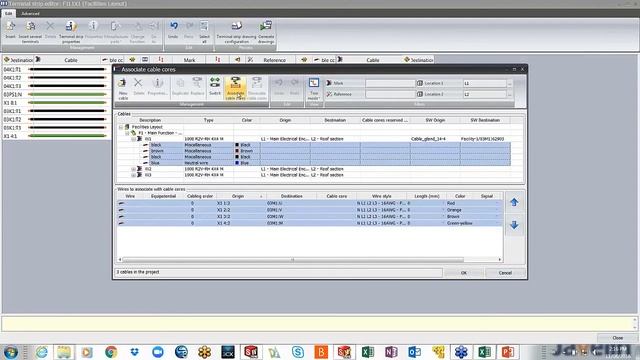The width and height of the screenshot is (640, 360).
Task: Collapse the F1 - Main Function node
Action: click(127, 133)
